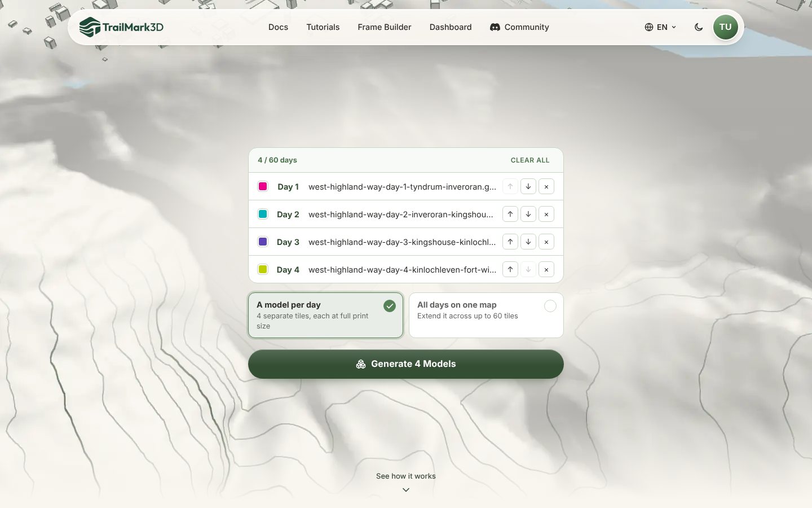Image resolution: width=812 pixels, height=508 pixels.
Task: Open the Discord Community link
Action: point(519,27)
